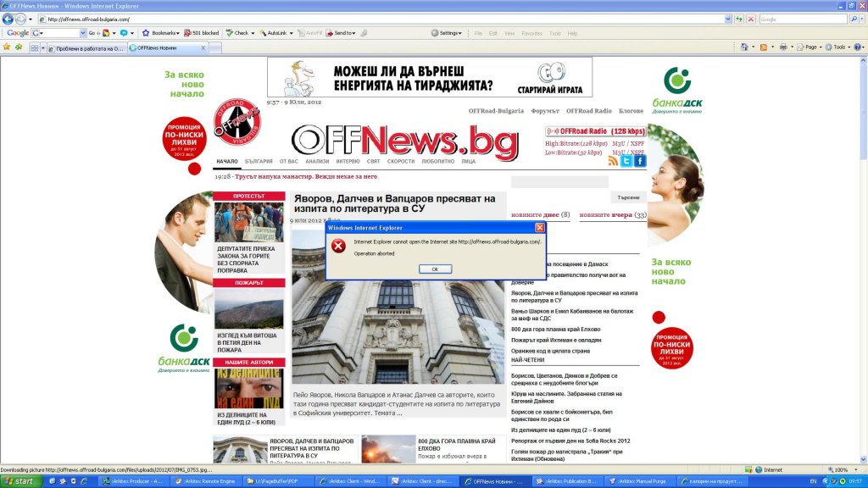Open the View menu
Screen dimensions: 868x488
pos(509,33)
